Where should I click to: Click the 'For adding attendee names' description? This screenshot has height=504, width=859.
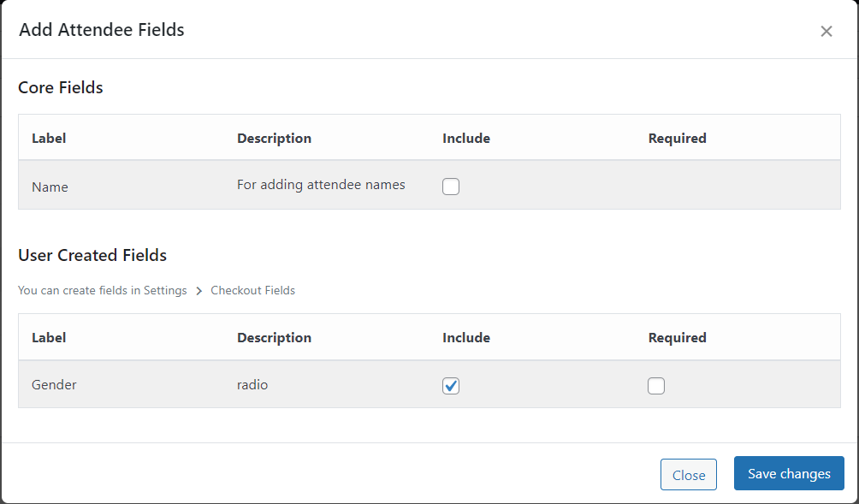tap(321, 185)
